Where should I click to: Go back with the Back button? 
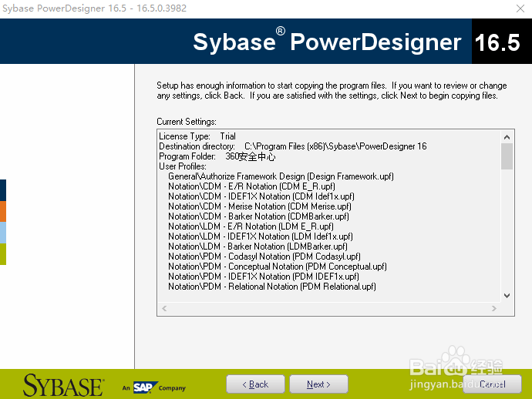tap(255, 384)
